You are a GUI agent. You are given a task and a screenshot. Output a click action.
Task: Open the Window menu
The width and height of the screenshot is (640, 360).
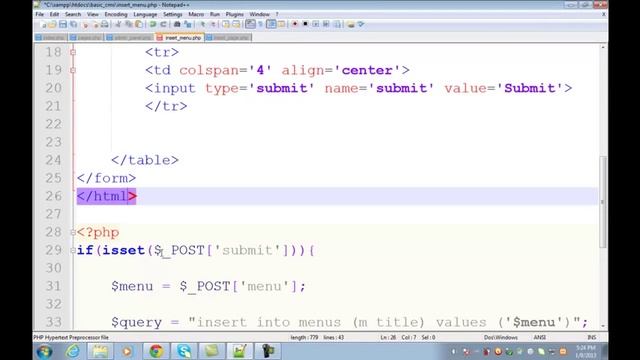pyautogui.click(x=260, y=14)
